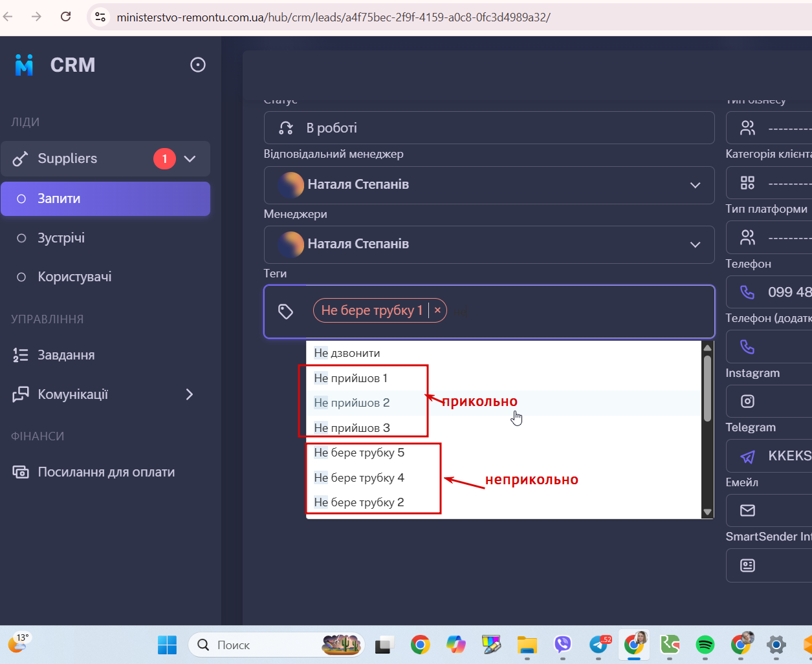Click the tag dropdown scrollbar thumb
The height and width of the screenshot is (664, 812).
click(708, 389)
